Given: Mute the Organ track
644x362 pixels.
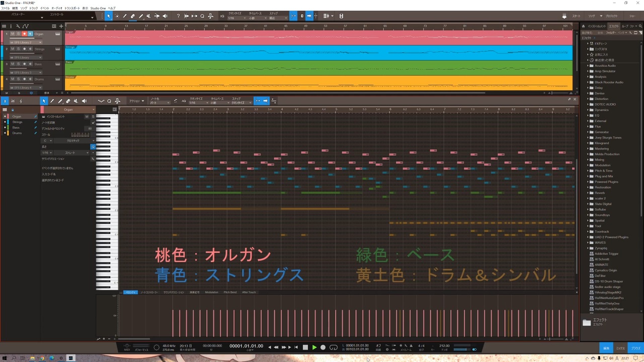Looking at the screenshot, I should pyautogui.click(x=13, y=34).
